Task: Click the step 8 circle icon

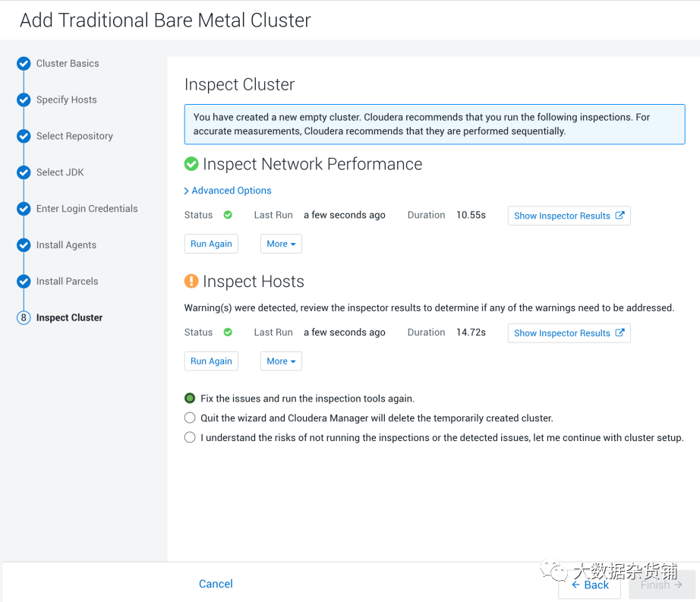Action: pyautogui.click(x=24, y=318)
